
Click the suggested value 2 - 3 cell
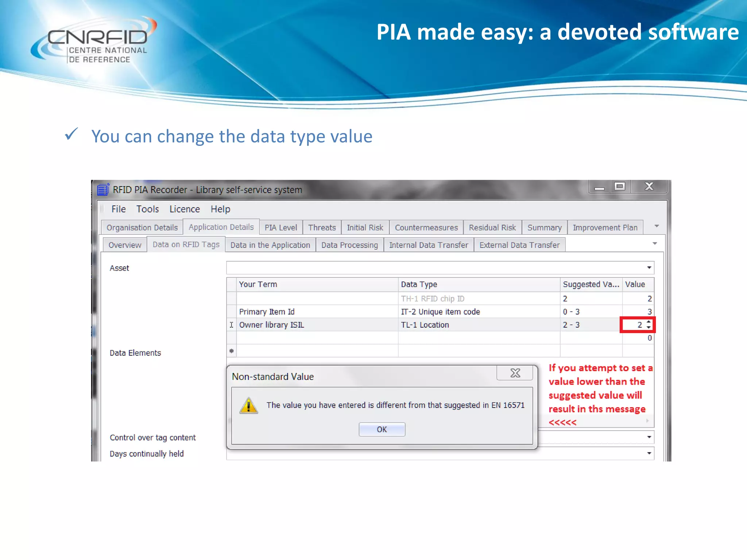(x=591, y=325)
